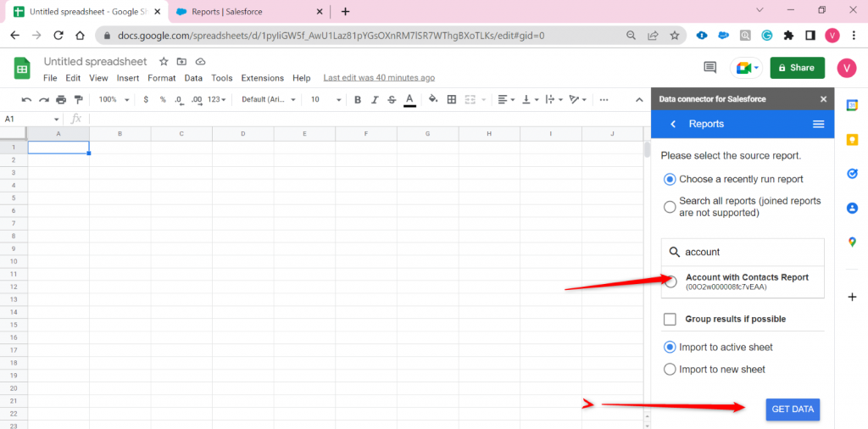
Task: Open Google Keep in side panel
Action: [853, 140]
